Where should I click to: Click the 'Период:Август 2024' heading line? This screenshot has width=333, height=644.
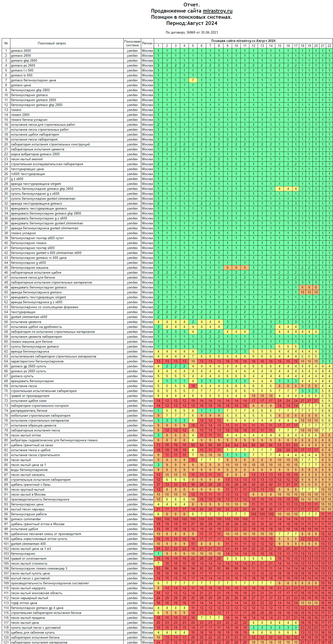click(x=192, y=23)
